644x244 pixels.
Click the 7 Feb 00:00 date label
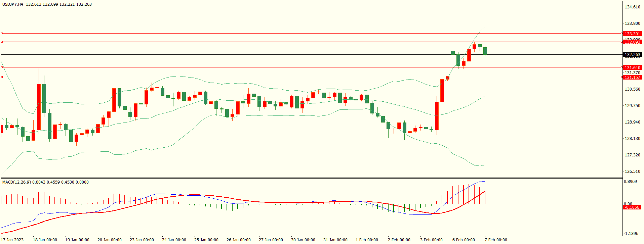click(495, 240)
